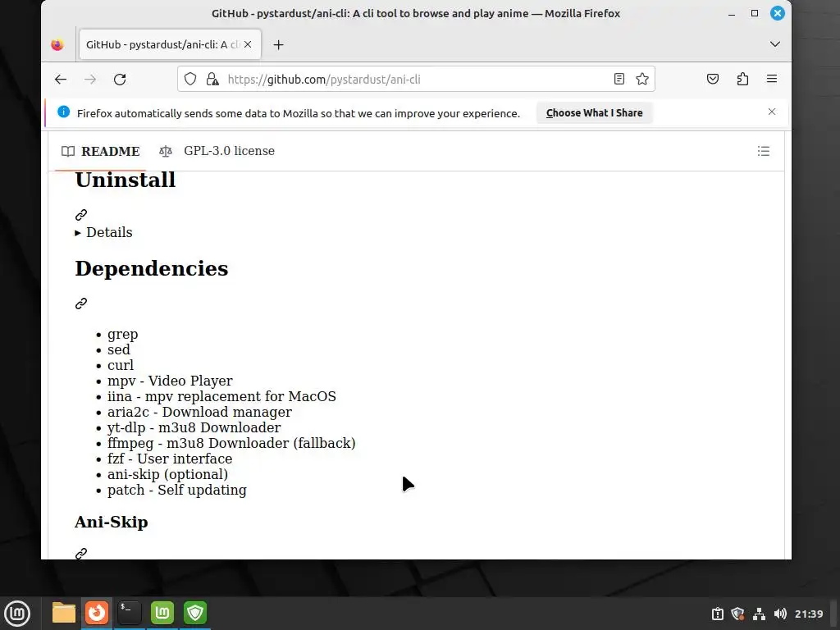Open the Firefox hamburger menu
840x630 pixels.
tap(772, 80)
